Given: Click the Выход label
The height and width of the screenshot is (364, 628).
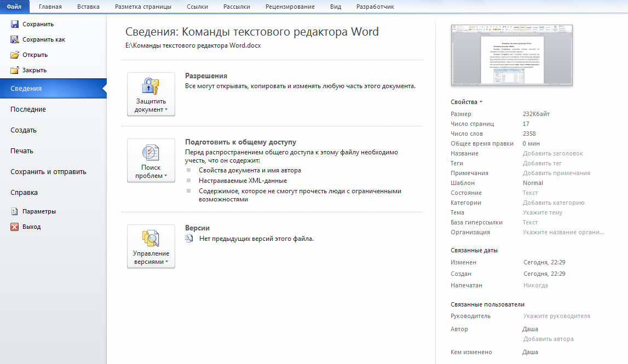Looking at the screenshot, I should [x=32, y=227].
